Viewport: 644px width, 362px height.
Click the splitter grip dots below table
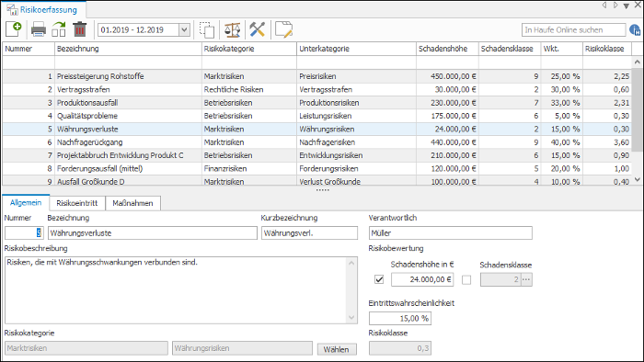click(322, 190)
